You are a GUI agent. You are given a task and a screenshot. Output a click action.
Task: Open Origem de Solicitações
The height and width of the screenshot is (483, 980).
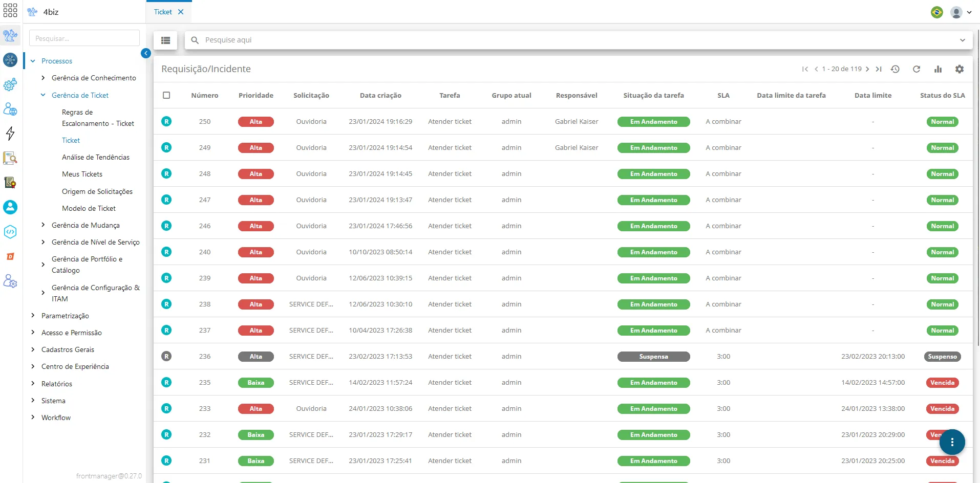tap(97, 191)
